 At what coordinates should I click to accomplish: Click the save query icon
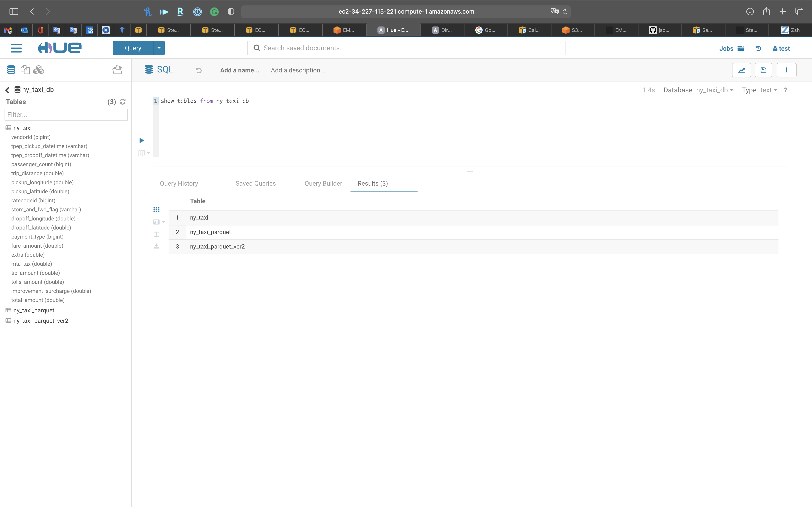tap(763, 70)
